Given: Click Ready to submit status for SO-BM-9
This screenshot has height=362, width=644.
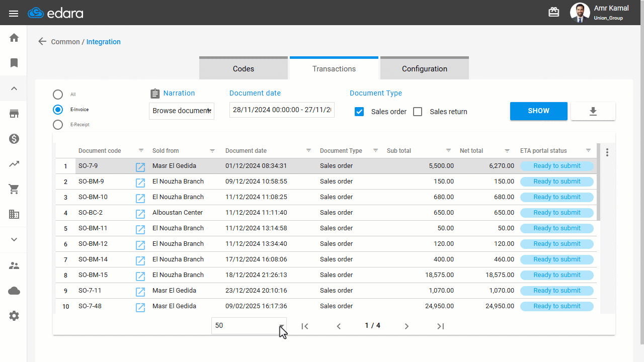Looking at the screenshot, I should pyautogui.click(x=557, y=182).
